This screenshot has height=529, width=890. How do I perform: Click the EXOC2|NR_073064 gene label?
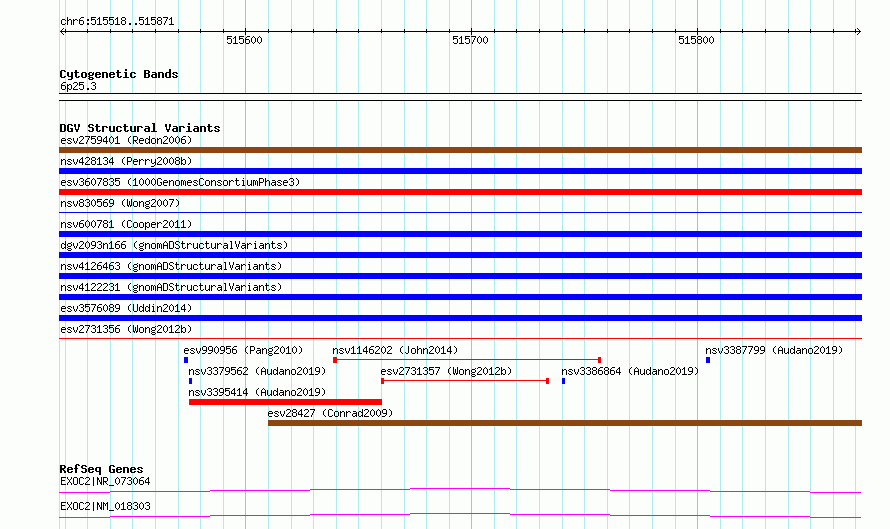click(x=105, y=481)
